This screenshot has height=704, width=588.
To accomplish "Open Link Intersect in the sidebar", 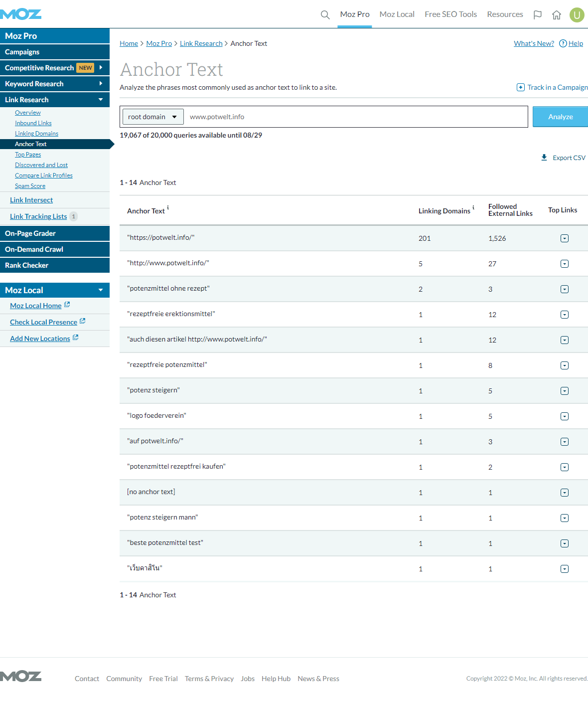I will point(31,200).
